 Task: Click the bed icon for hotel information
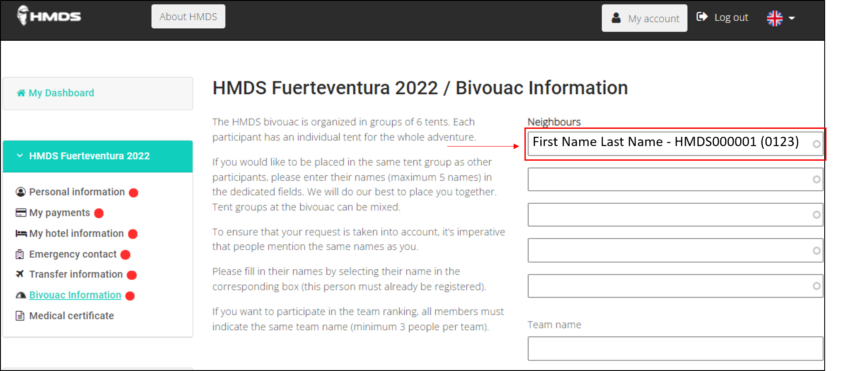coord(21,233)
